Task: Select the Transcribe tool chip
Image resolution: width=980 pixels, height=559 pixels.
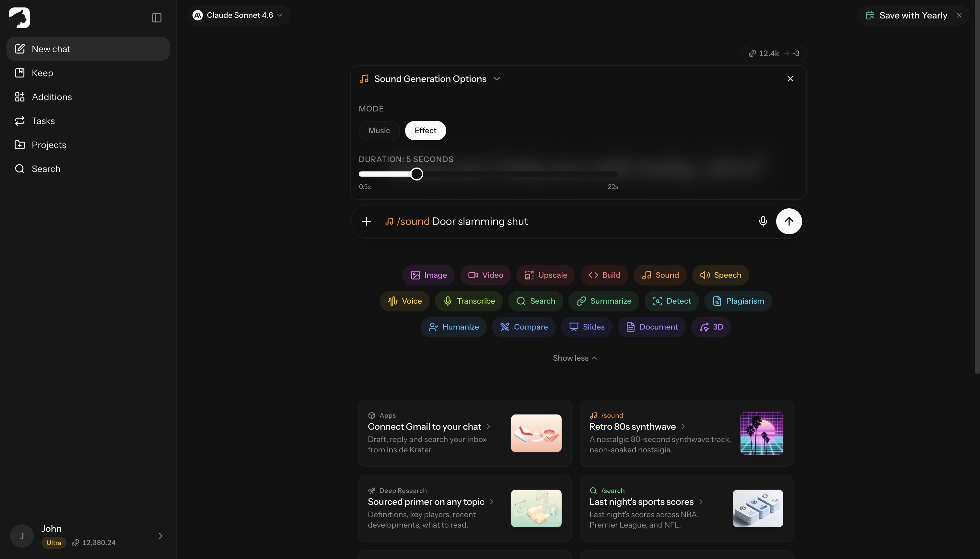Action: 469,301
